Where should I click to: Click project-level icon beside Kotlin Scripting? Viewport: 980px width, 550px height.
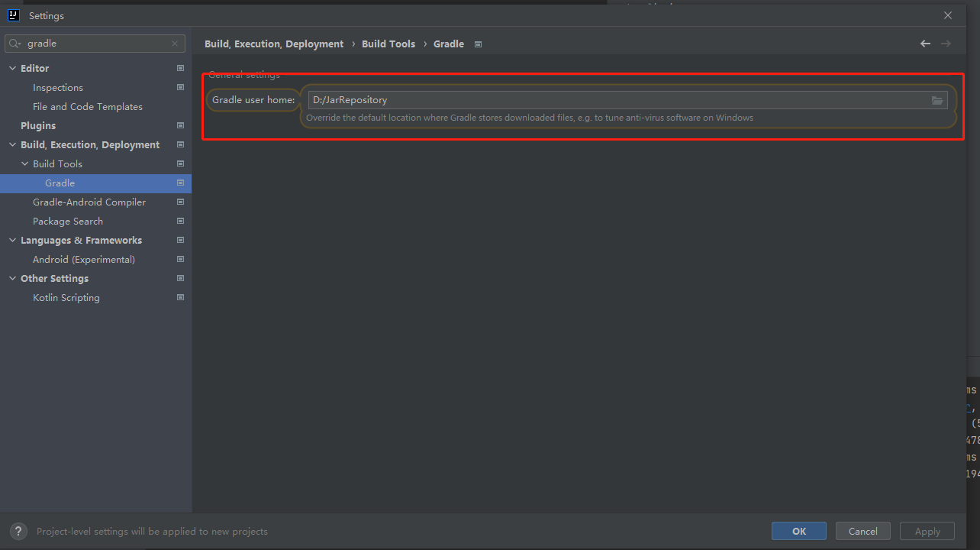pos(180,297)
